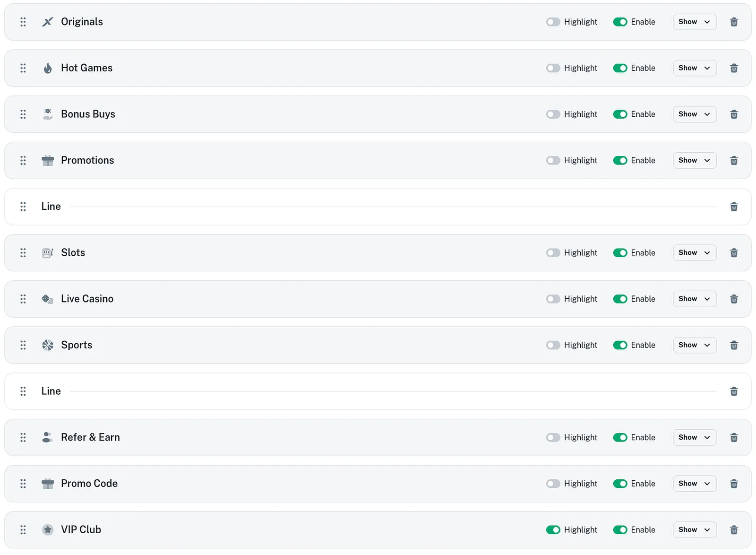The image size is (756, 555).
Task: Click the VIP Club star icon
Action: (x=48, y=529)
